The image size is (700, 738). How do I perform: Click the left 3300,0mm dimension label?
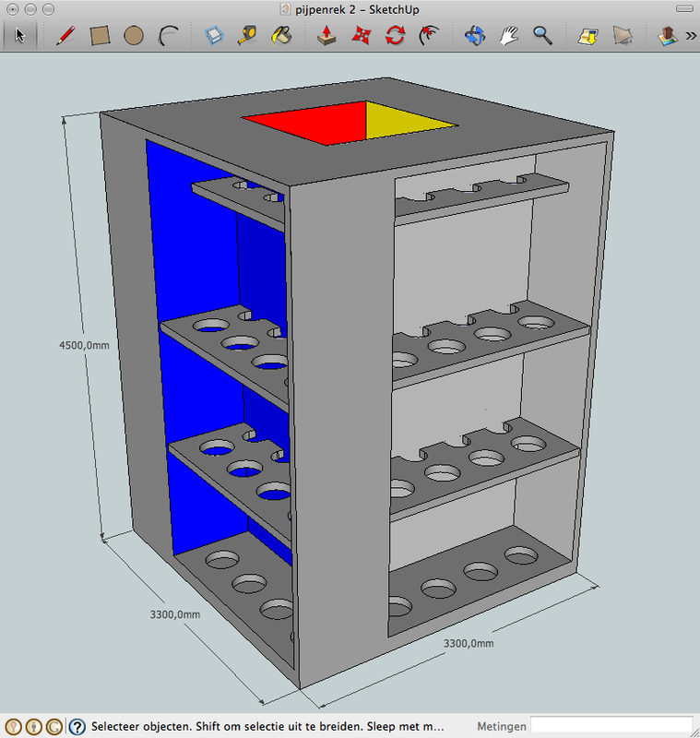[x=175, y=614]
